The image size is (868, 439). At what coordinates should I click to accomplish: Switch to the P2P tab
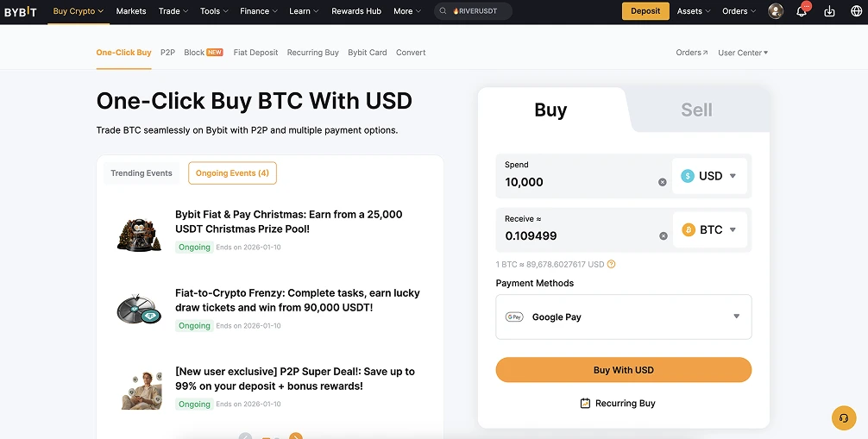[167, 53]
